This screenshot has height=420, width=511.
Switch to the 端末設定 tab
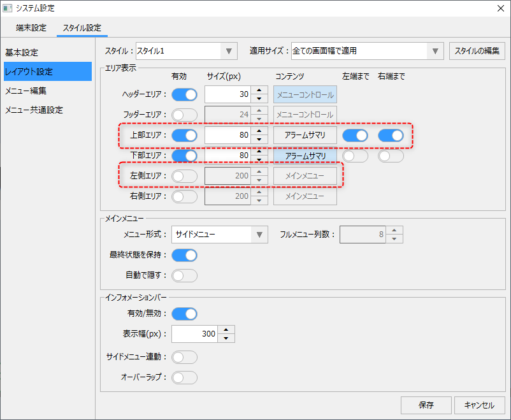[x=31, y=28]
